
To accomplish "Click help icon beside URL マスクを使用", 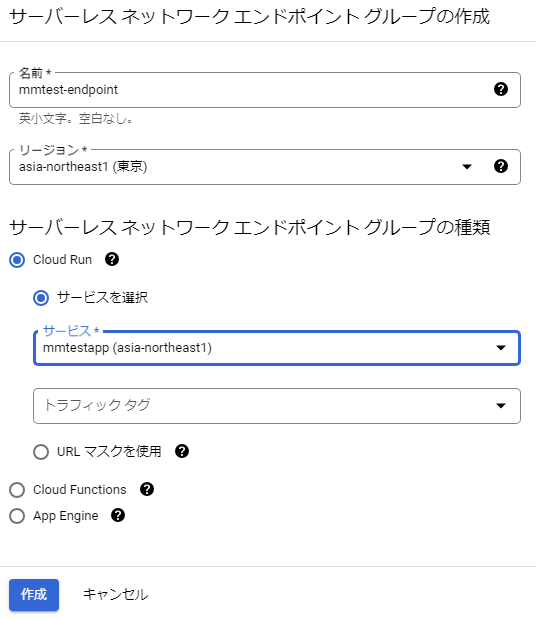I will pos(182,451).
